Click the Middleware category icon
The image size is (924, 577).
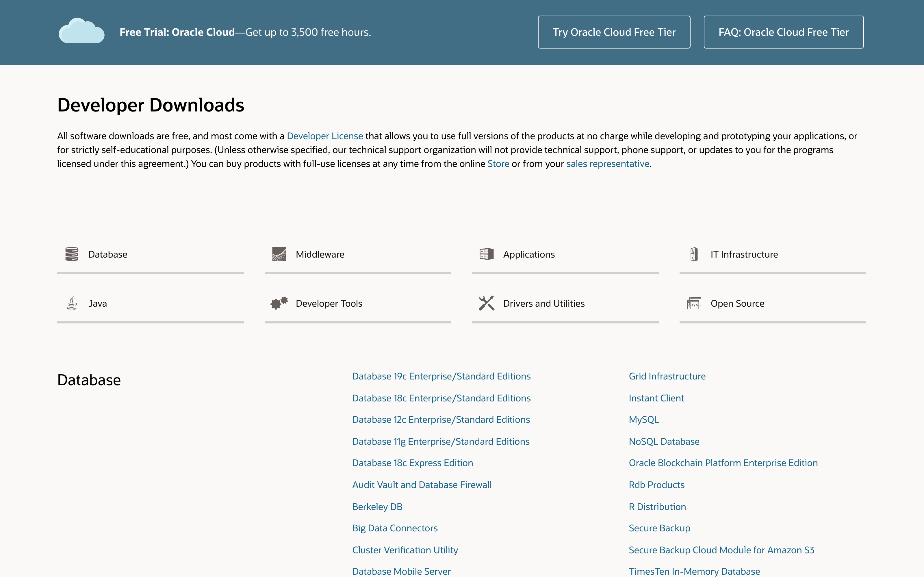coord(279,254)
